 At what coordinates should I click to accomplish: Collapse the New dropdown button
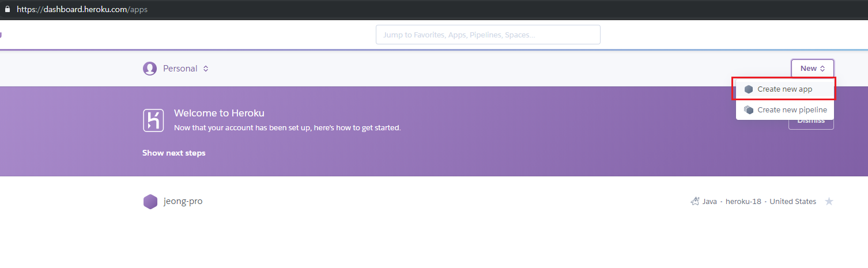[x=813, y=69]
